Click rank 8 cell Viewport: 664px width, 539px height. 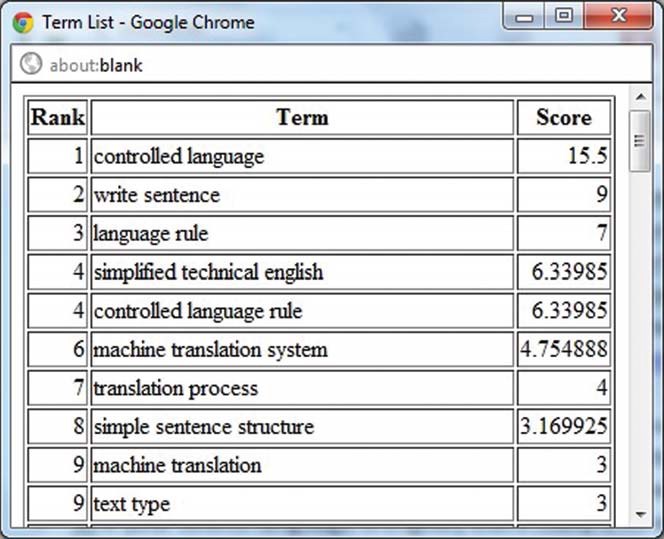point(58,426)
